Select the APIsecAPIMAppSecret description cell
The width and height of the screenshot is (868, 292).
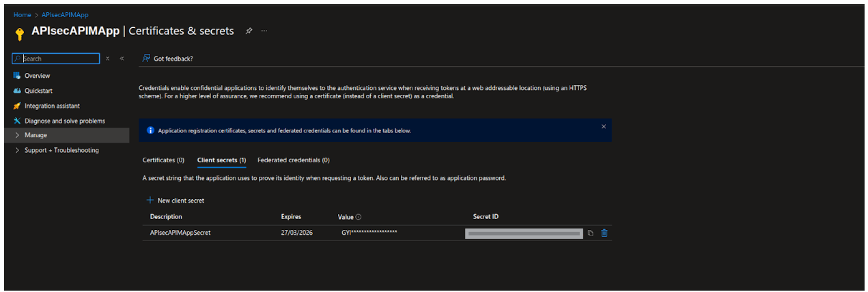pyautogui.click(x=180, y=233)
